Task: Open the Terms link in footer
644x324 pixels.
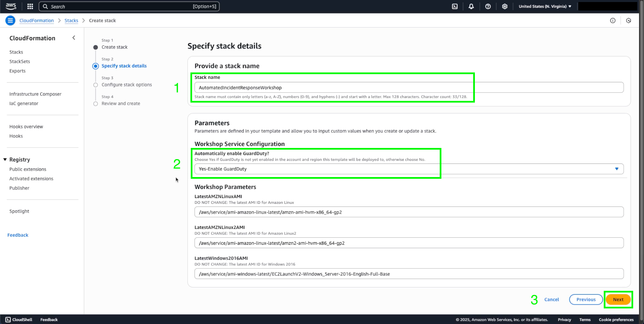Action: coord(585,320)
